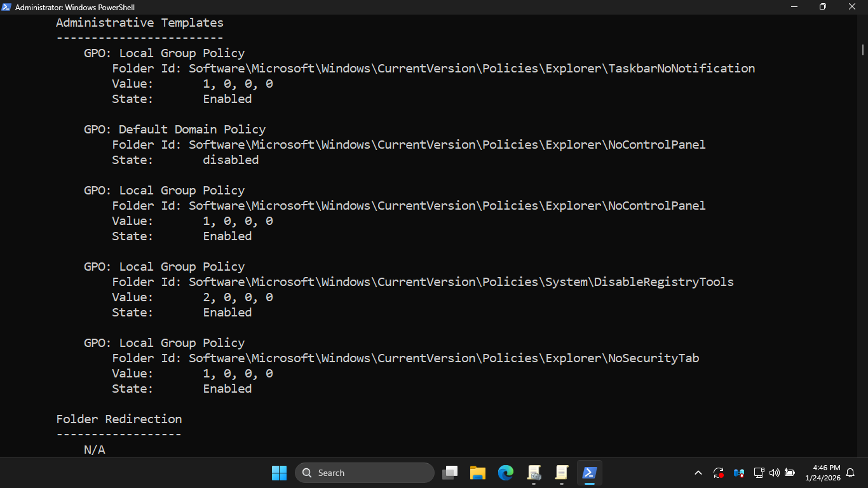Open Microsoft Edge from the taskbar

click(506, 473)
